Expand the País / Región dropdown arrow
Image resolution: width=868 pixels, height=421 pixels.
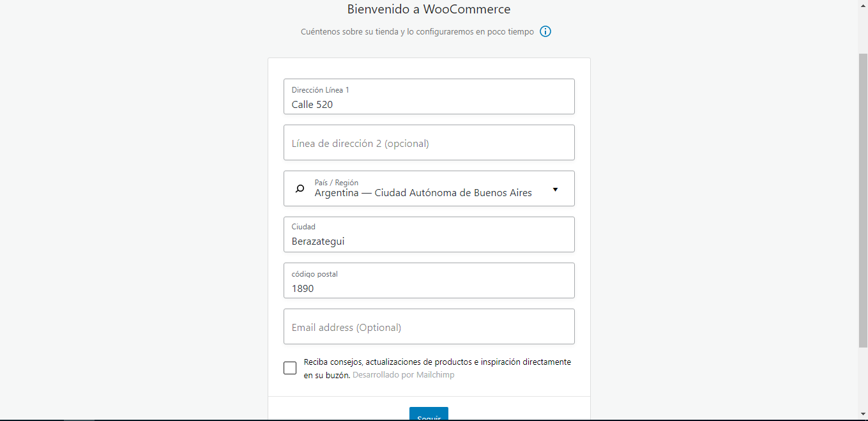(555, 189)
